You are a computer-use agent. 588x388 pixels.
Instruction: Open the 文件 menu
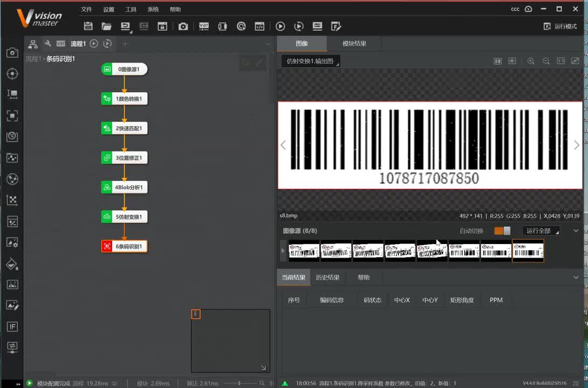(86, 9)
